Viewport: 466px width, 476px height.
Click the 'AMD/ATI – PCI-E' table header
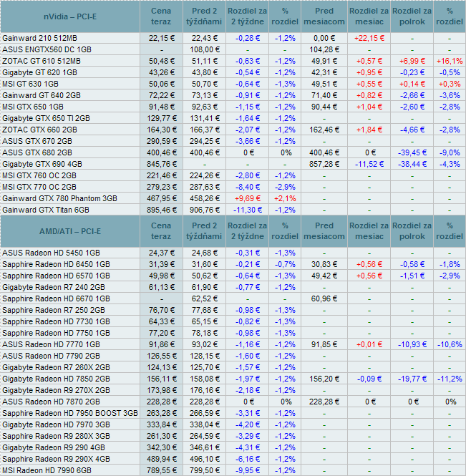coord(70,231)
